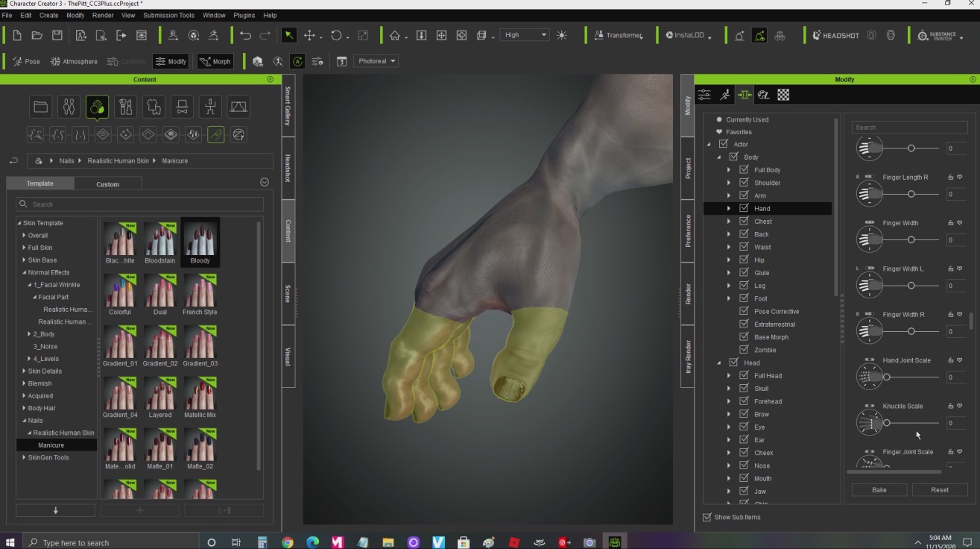Open the Material paint tab in Modify

click(763, 95)
